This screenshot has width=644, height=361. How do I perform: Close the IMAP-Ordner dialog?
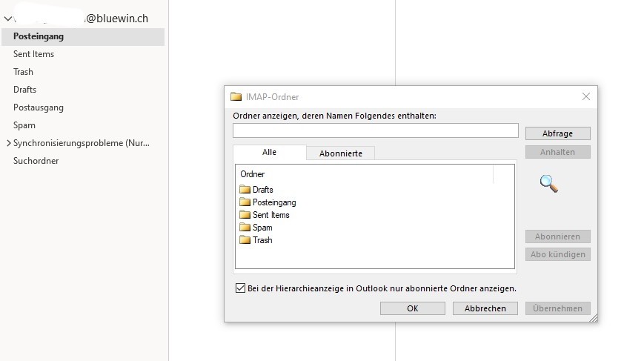(x=585, y=97)
